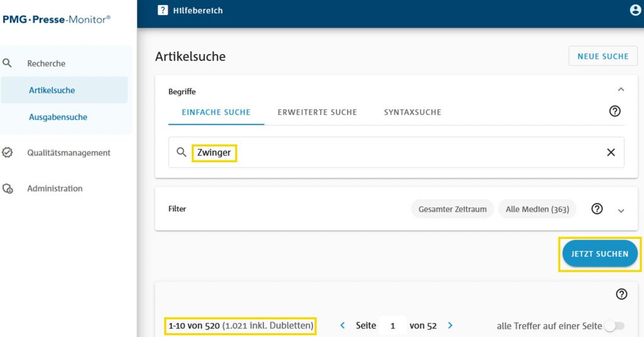Click the Administration shield icon
This screenshot has height=337, width=644.
pyautogui.click(x=8, y=189)
